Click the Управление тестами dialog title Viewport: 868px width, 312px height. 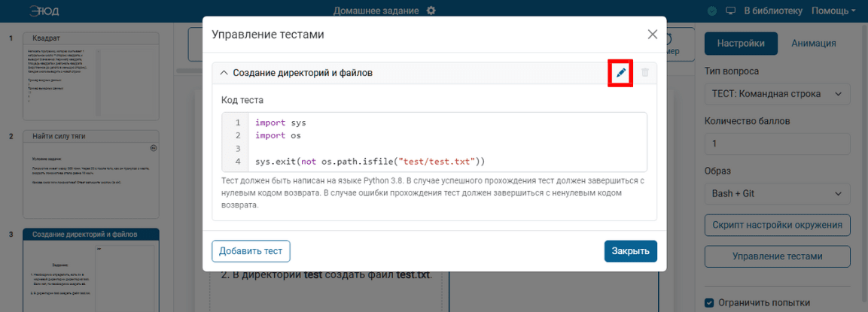point(268,35)
